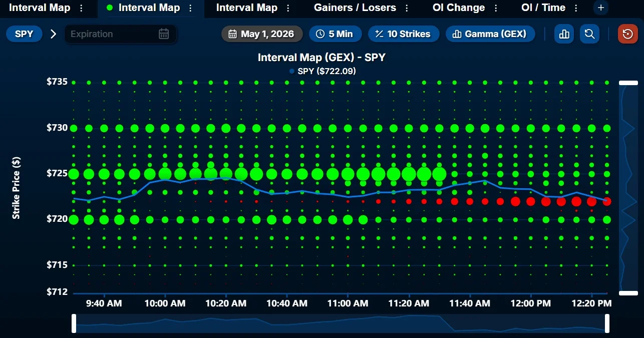Open the first Interval Map tab
Viewport: 644px width, 338px height.
coord(40,8)
